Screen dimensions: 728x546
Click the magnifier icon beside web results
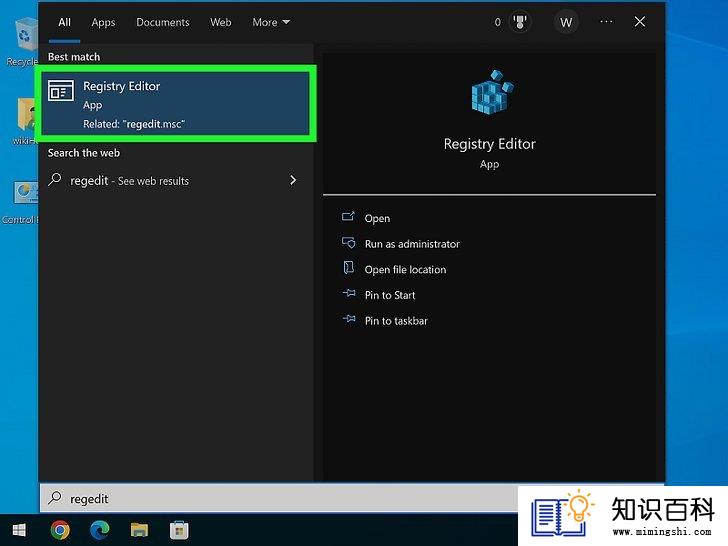click(55, 179)
